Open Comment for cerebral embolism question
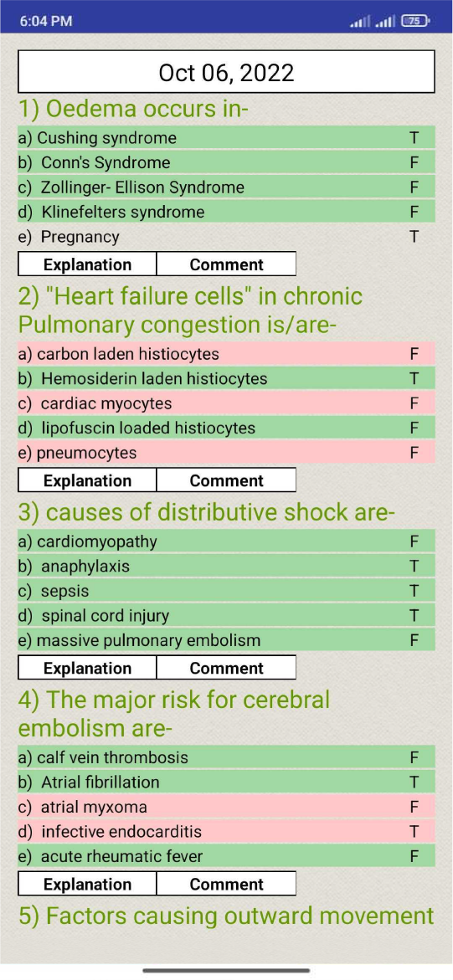Screen dimensions: 453x980 coord(226,885)
